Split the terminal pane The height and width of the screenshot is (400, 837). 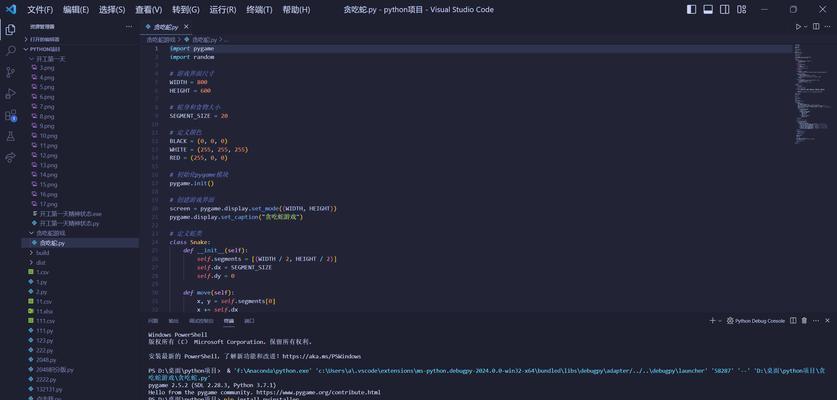(793, 320)
